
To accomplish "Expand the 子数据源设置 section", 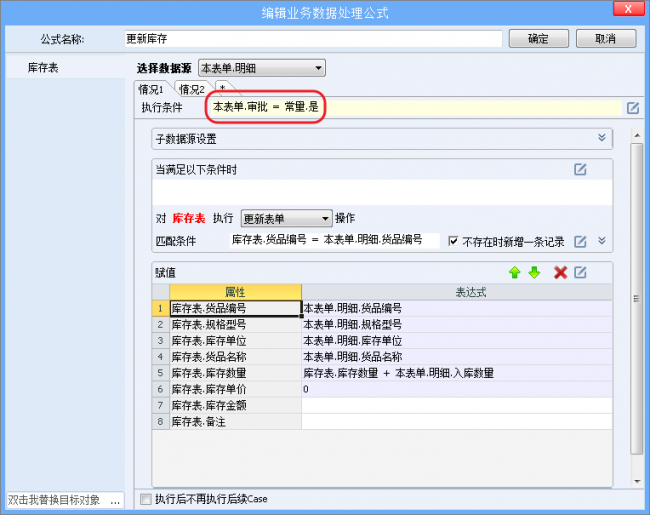I will 601,138.
